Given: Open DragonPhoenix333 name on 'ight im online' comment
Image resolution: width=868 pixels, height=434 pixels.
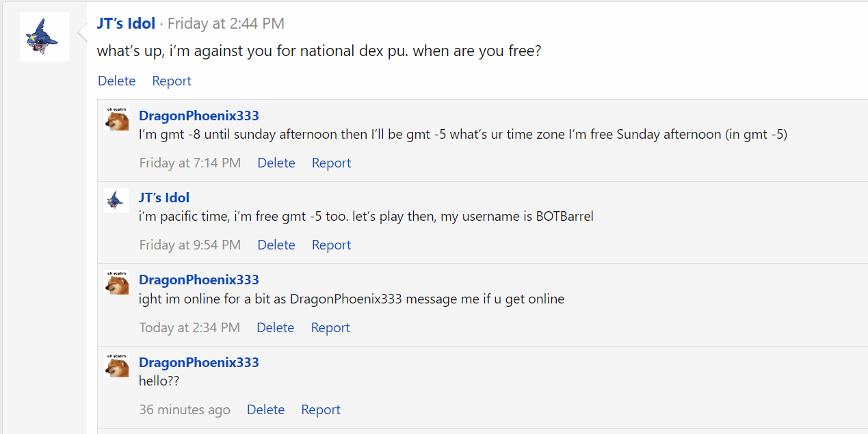Looking at the screenshot, I should [x=199, y=280].
